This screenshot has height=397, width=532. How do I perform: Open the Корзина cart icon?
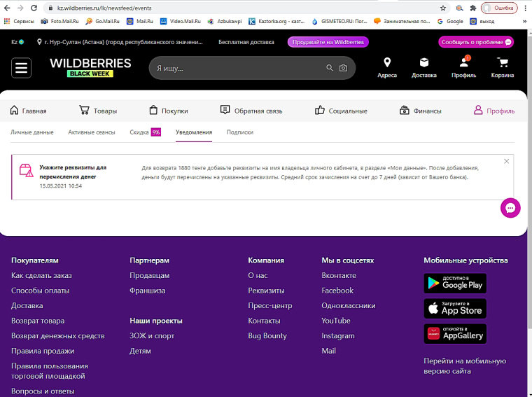tap(502, 67)
